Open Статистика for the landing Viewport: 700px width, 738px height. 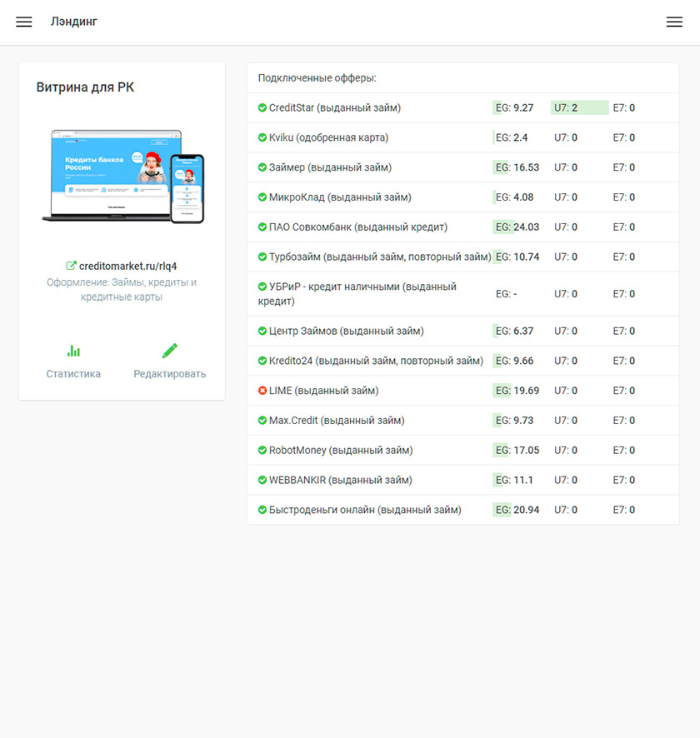pyautogui.click(x=73, y=374)
